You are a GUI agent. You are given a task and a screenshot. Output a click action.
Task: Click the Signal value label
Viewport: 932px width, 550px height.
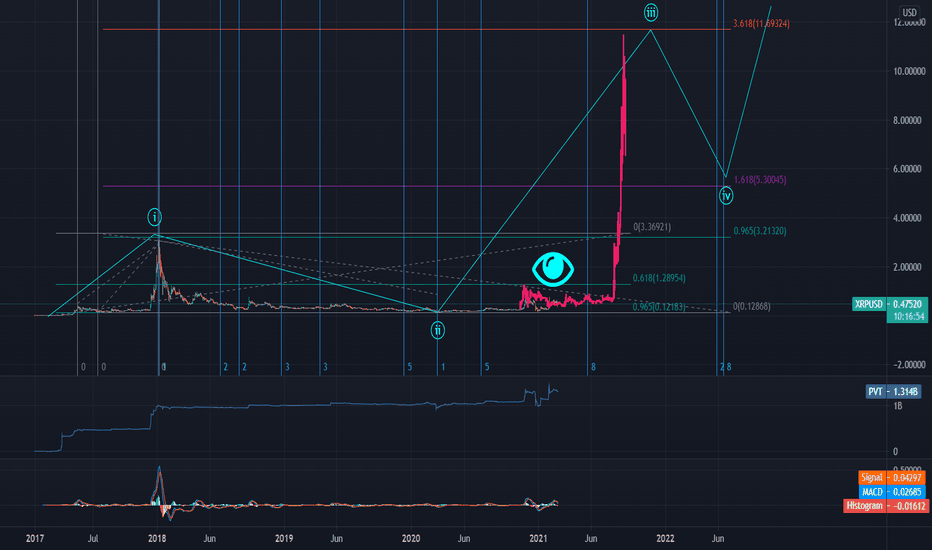[x=892, y=477]
